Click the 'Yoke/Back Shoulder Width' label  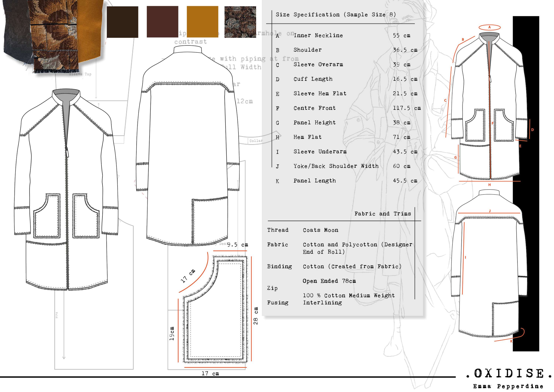click(336, 166)
